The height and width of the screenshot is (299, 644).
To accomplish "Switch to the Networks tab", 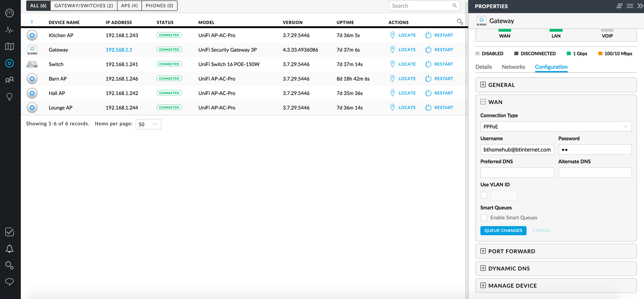I will click(x=513, y=67).
